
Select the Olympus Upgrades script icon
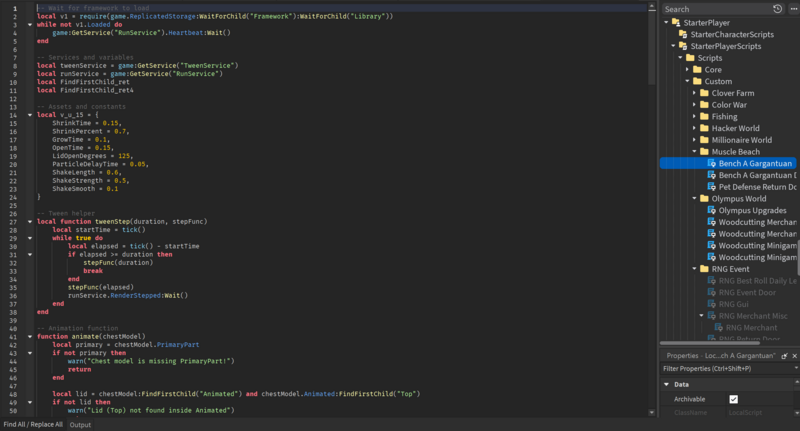tap(711, 210)
